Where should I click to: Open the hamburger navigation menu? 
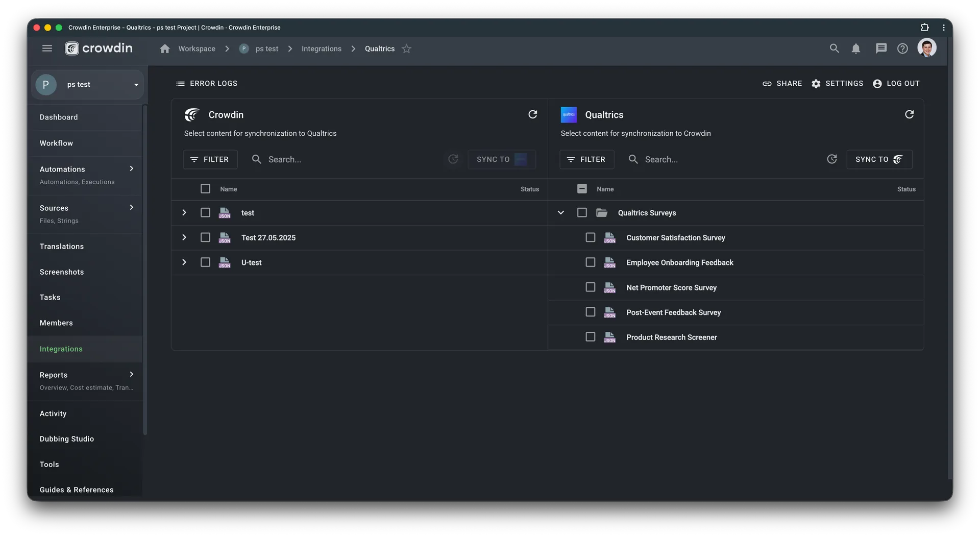(x=47, y=48)
